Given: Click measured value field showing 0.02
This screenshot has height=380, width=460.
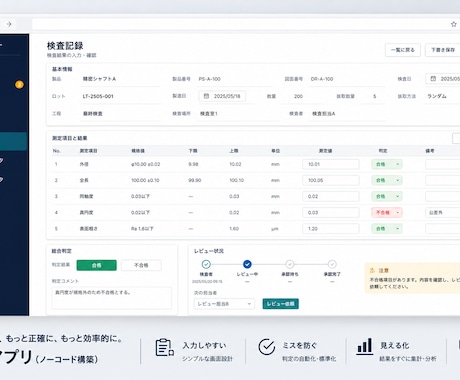Looking at the screenshot, I should coord(331,196).
